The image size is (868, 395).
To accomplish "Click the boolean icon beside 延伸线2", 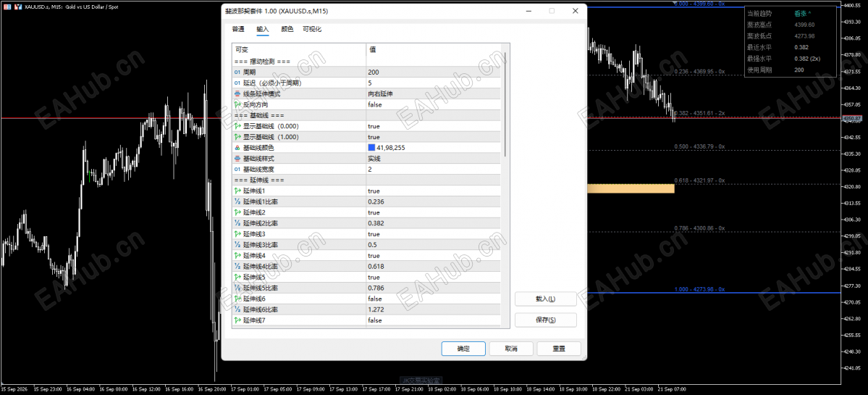I will [237, 213].
